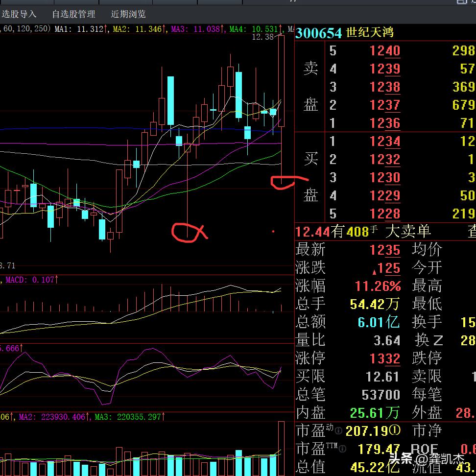The height and width of the screenshot is (476, 476).
Task: Open the 选股导入 menu
Action: (18, 14)
